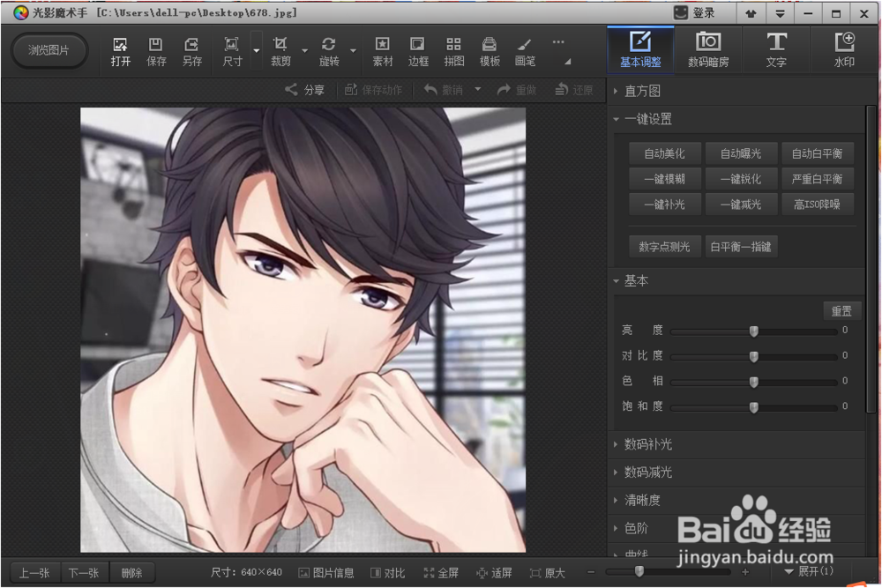Apply 高ISO降噪 noise reduction

point(818,205)
